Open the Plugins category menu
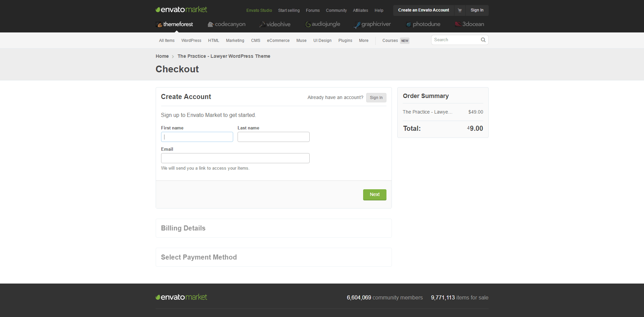Image resolution: width=644 pixels, height=317 pixels. 345,41
